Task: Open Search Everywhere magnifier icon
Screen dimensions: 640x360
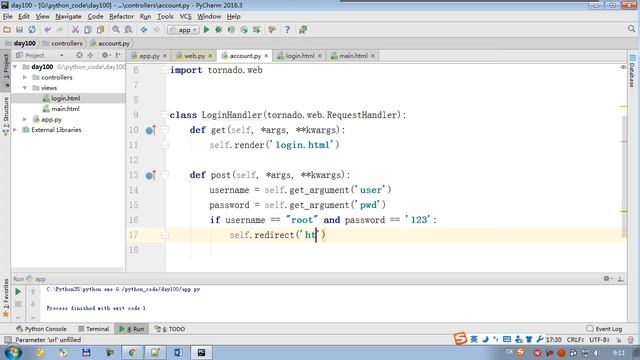Action: tap(631, 29)
